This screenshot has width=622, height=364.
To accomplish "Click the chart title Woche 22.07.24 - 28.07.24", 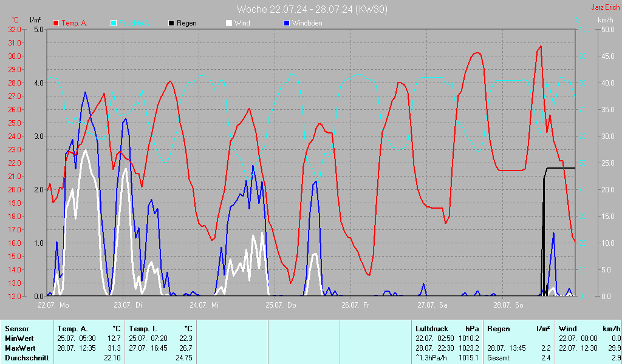I will click(x=312, y=9).
